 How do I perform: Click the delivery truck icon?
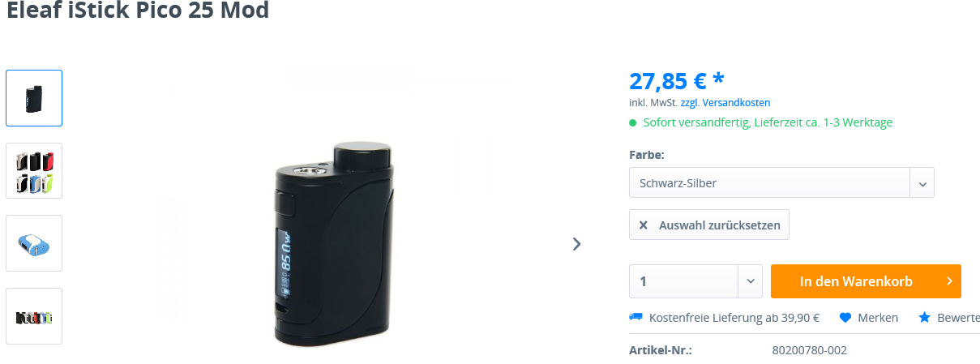coord(636,318)
